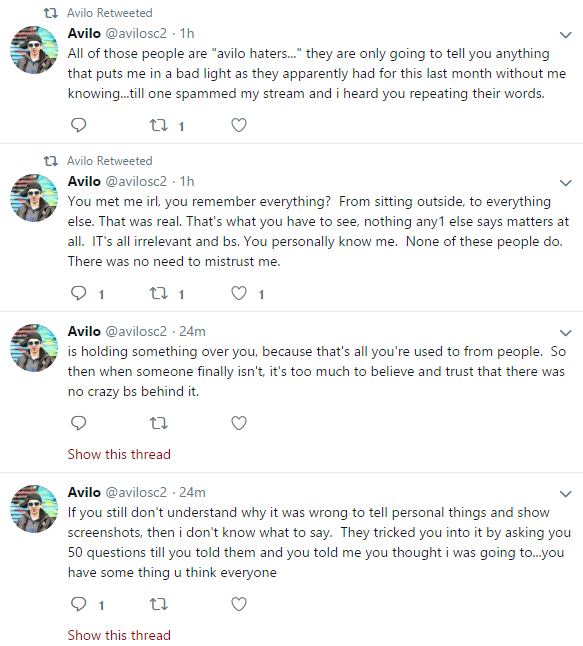Show this thread under the "50 questions" tweet
This screenshot has height=646, width=583.
[119, 635]
